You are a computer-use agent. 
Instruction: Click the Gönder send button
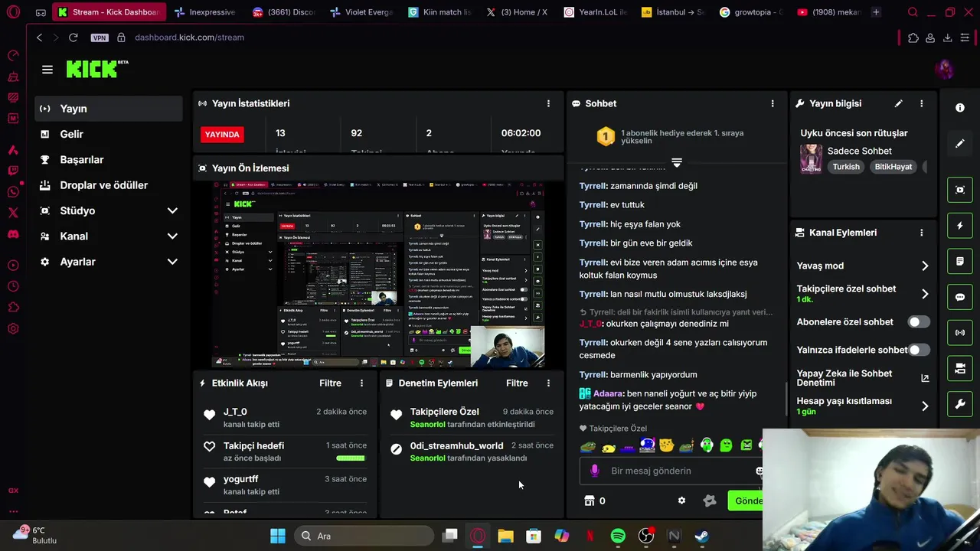745,500
